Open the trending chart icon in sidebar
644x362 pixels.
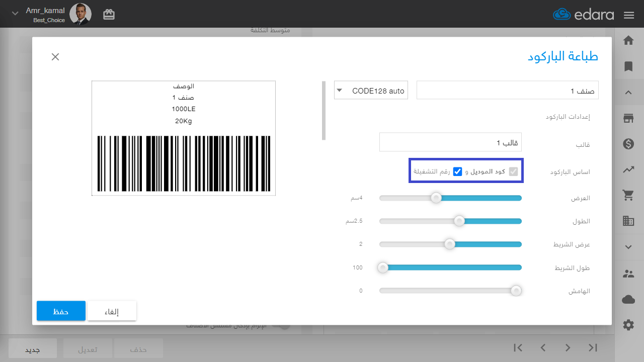(x=628, y=170)
